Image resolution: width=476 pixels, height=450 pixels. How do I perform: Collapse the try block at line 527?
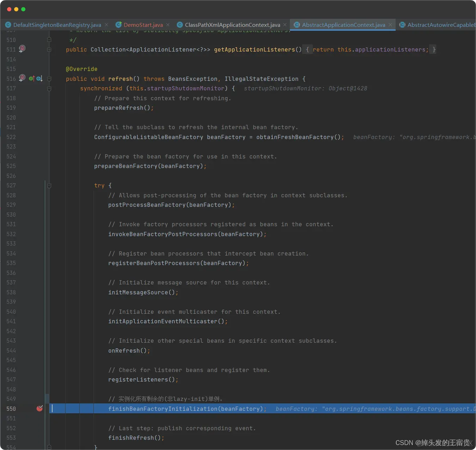[49, 186]
